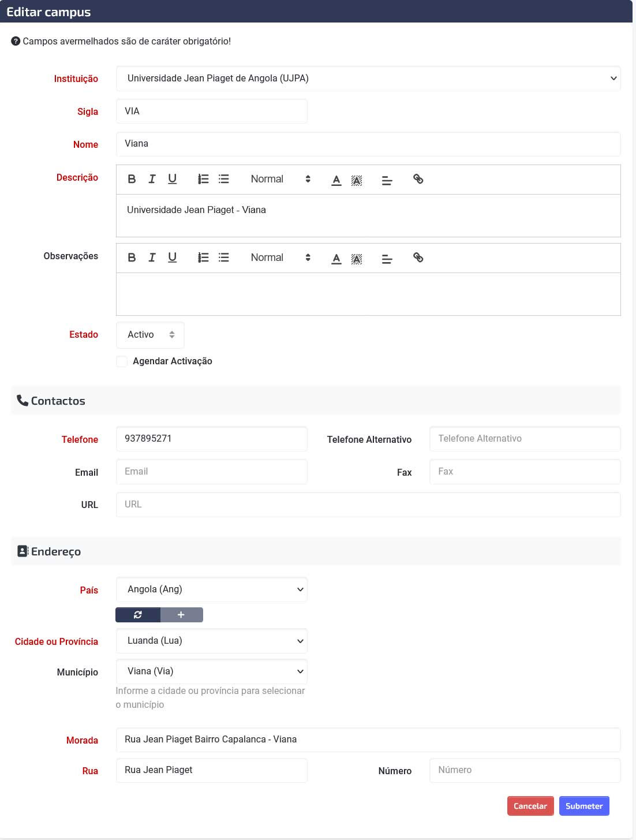Open the País dropdown showing Angola

212,589
